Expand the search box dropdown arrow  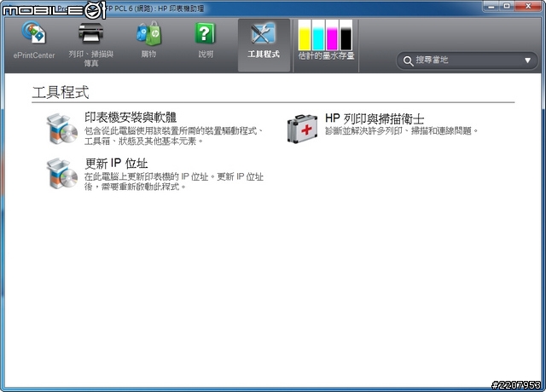pos(527,61)
